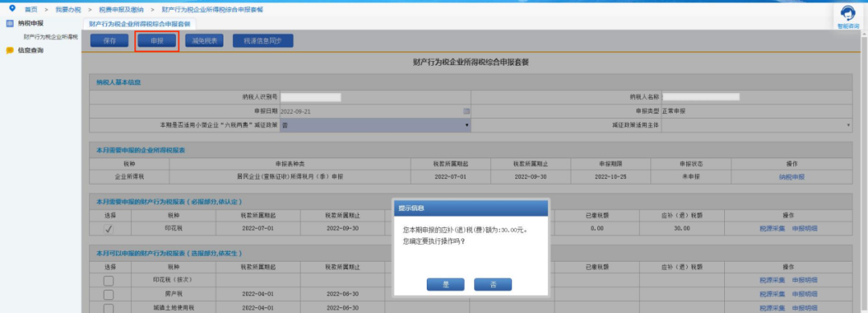The image size is (868, 313).
Task: Click the 2022-10-25 申报期限 cell
Action: [x=611, y=177]
